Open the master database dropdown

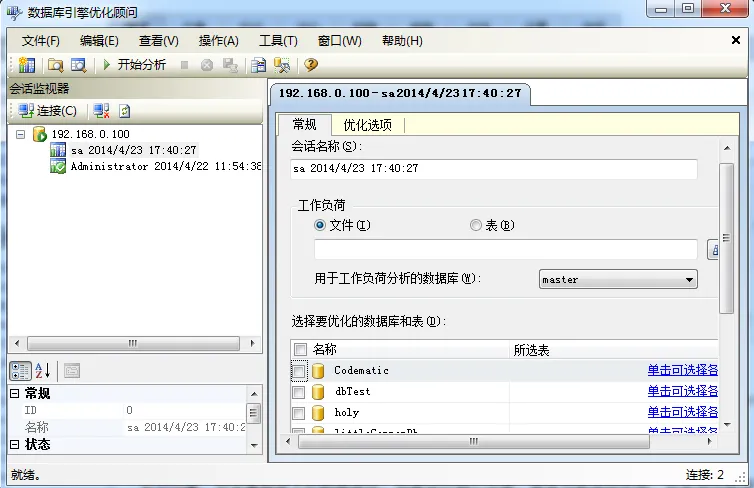618,279
